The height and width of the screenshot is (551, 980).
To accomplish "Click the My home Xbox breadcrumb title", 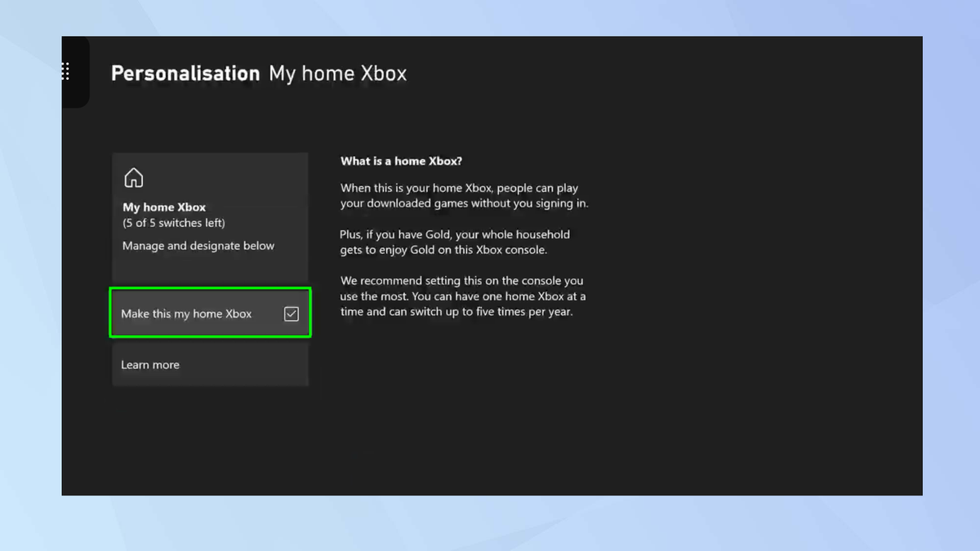I will pyautogui.click(x=337, y=73).
